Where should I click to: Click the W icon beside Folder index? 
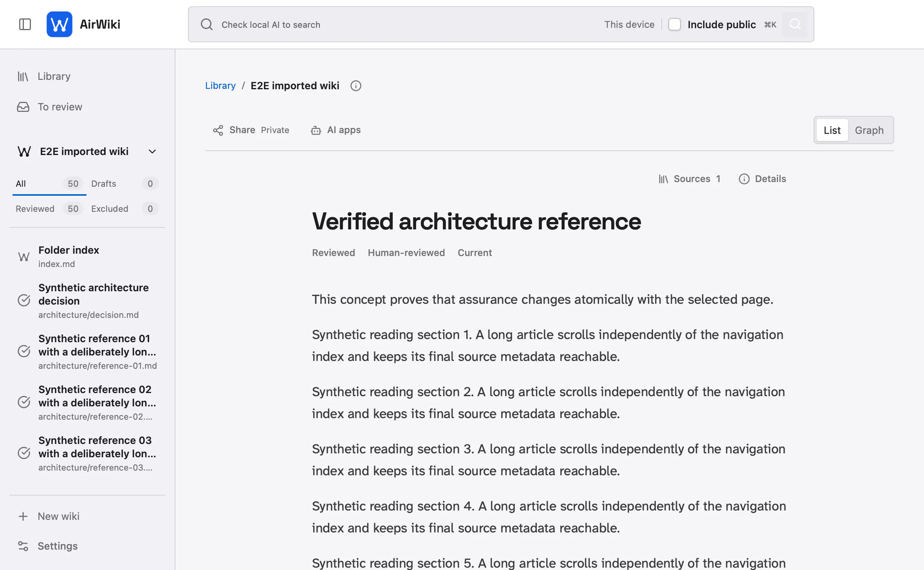click(x=23, y=256)
